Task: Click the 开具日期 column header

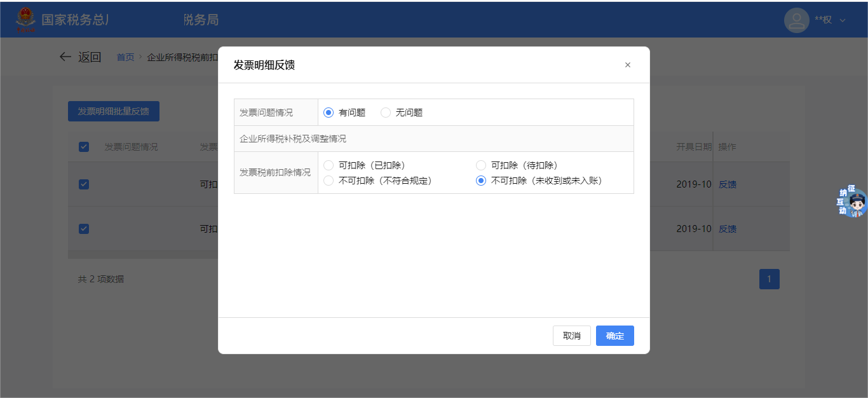Action: tap(694, 147)
